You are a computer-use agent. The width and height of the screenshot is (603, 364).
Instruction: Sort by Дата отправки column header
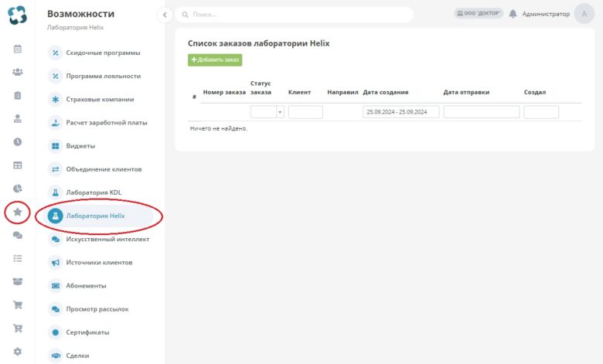pos(466,92)
